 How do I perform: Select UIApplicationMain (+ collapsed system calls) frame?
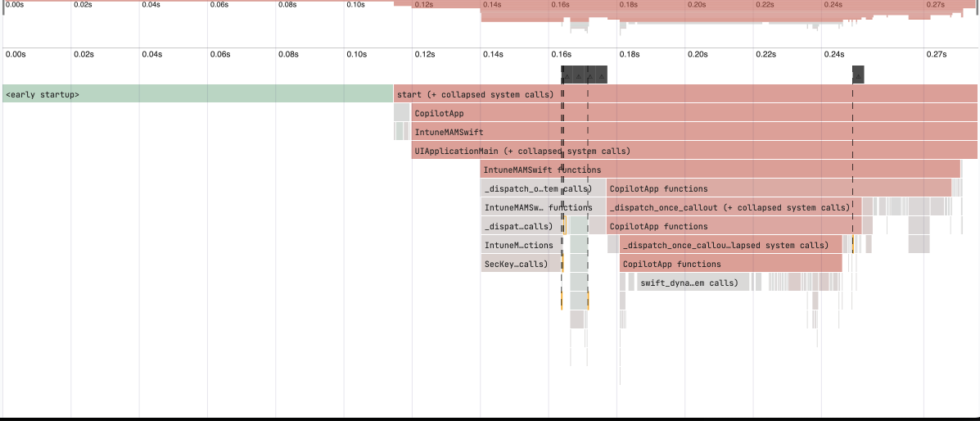click(x=693, y=151)
